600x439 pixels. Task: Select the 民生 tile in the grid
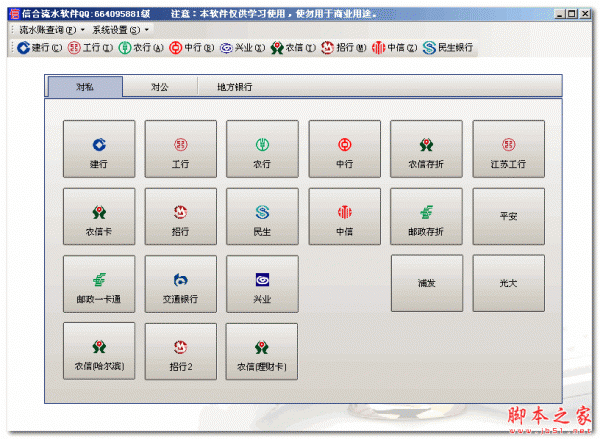point(262,216)
